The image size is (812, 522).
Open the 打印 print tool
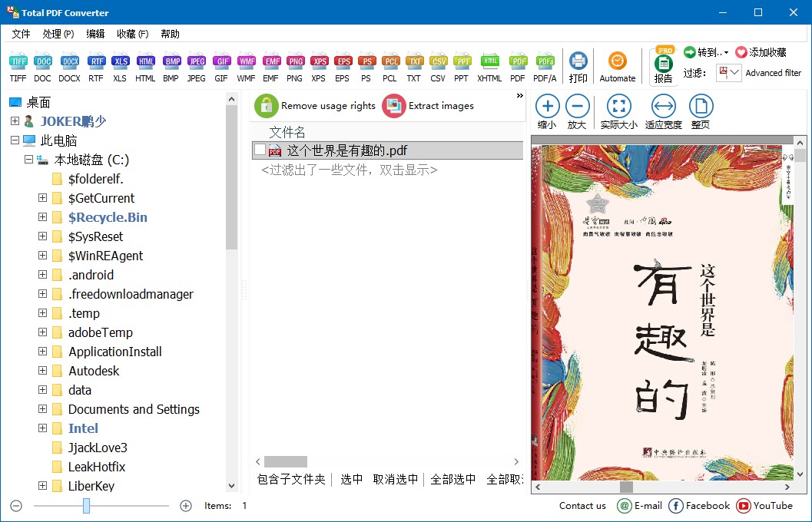578,68
